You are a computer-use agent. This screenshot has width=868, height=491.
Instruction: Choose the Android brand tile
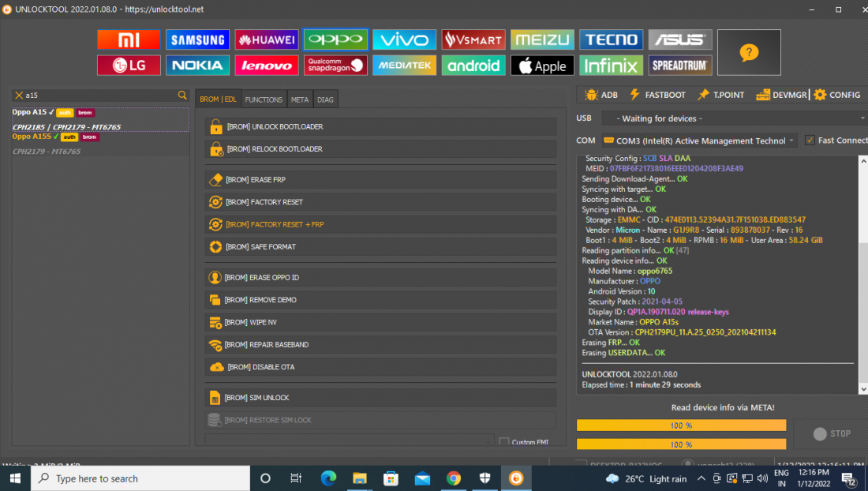pos(473,66)
